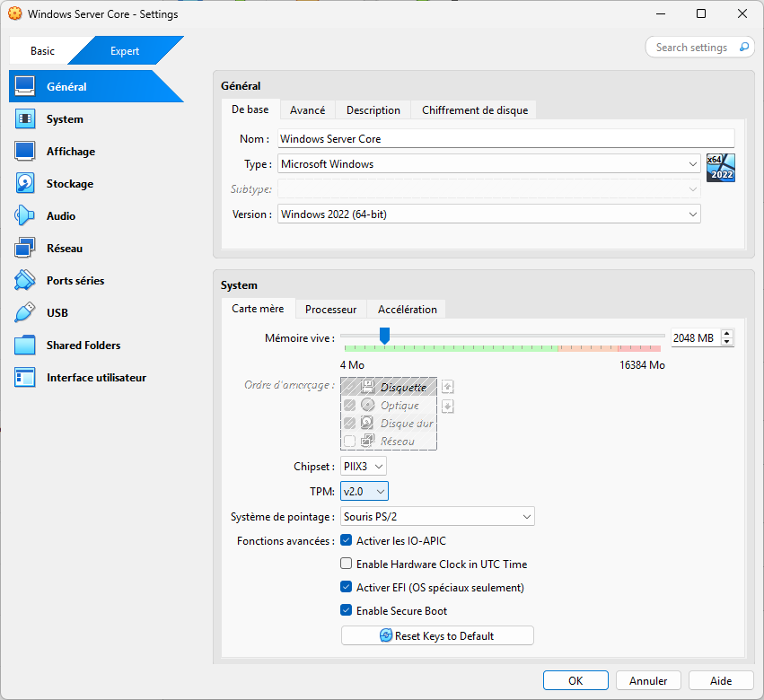Click the Mémoire vive slider handle
Image resolution: width=764 pixels, height=700 pixels.
tap(384, 335)
